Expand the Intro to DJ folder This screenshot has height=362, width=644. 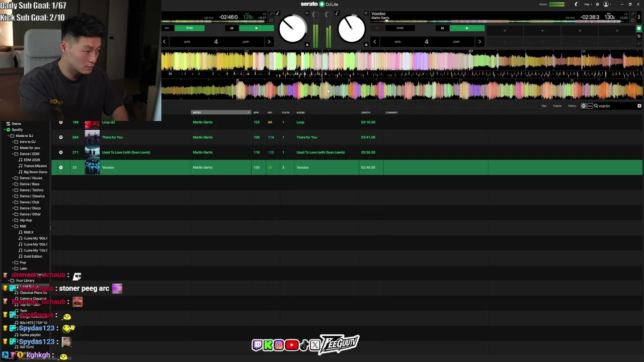coord(13,142)
